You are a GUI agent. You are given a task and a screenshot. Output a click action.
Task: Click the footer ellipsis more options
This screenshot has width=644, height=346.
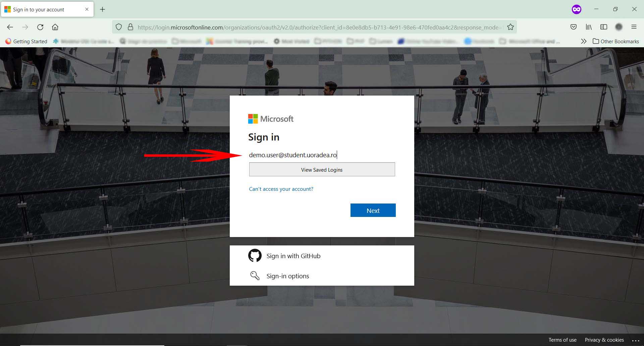coord(636,340)
